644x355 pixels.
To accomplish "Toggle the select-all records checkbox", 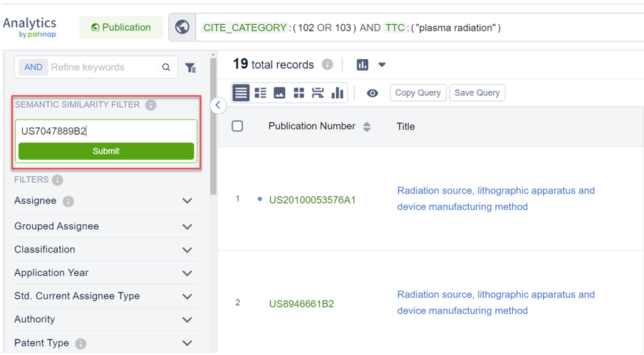I will pyautogui.click(x=237, y=126).
